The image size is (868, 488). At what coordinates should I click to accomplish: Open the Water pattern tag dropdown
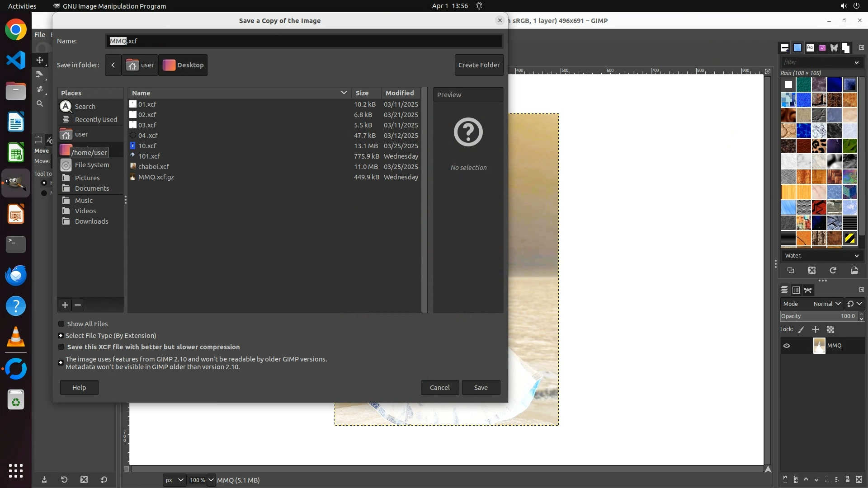821,256
